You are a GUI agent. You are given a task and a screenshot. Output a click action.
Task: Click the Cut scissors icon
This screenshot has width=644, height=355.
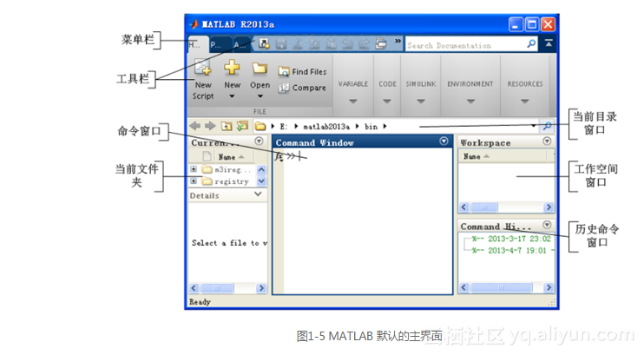[x=298, y=43]
